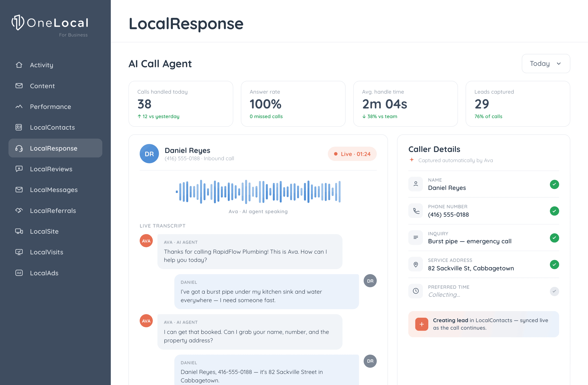This screenshot has height=385, width=588.
Task: Click the green check for Phone Number
Action: 554,211
